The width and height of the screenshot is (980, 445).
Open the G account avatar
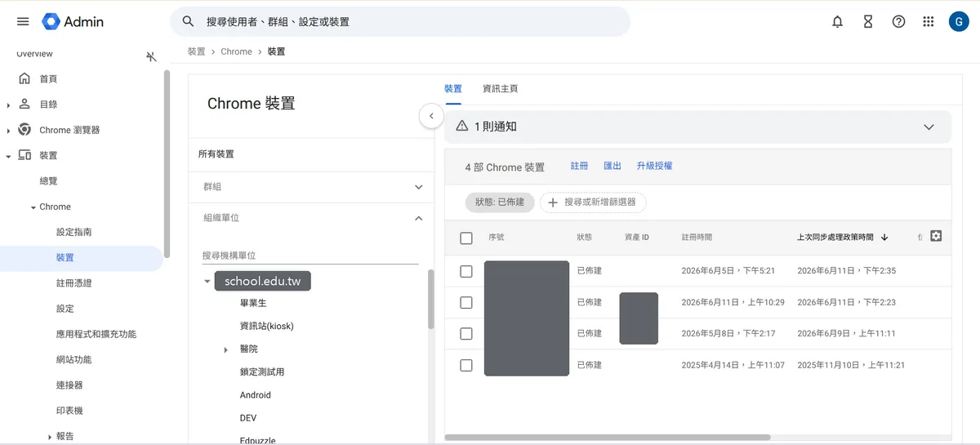coord(959,22)
